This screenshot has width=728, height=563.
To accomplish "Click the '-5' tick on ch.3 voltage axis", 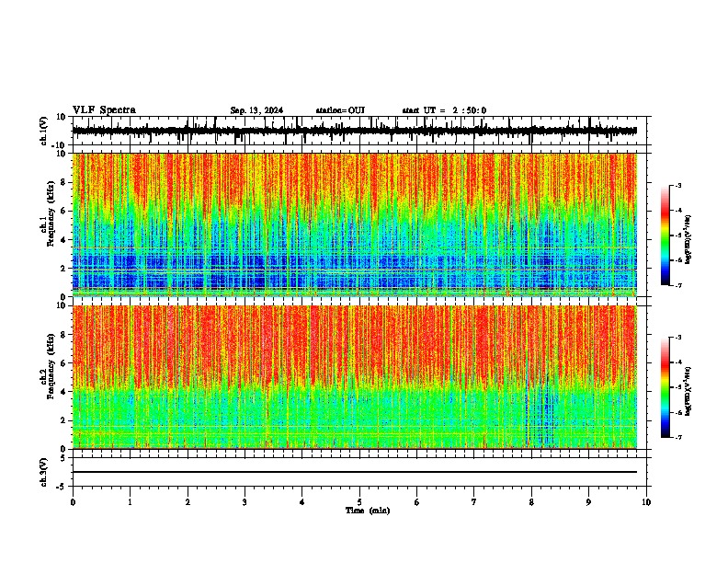I will (x=62, y=487).
